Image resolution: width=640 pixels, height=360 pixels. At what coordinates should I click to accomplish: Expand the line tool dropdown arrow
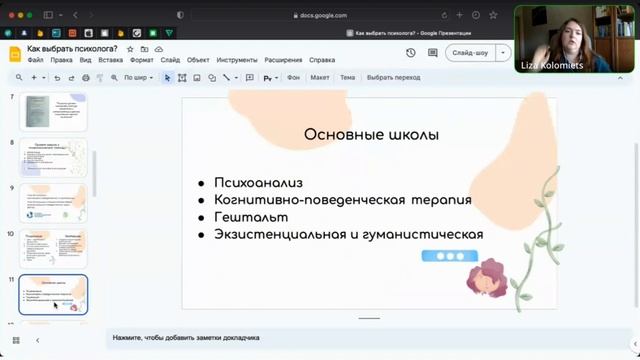[x=236, y=78]
